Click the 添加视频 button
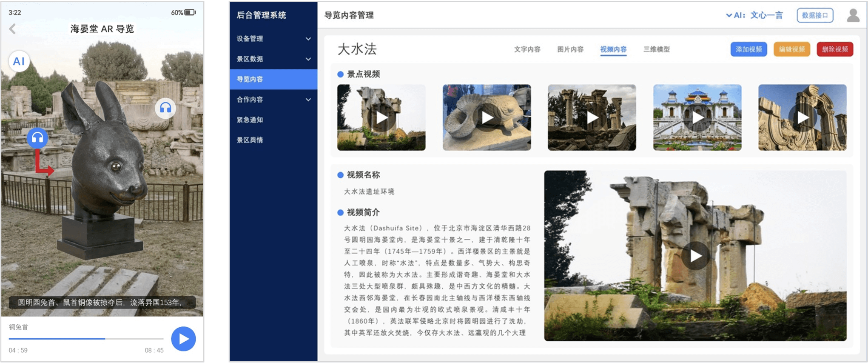The image size is (868, 363). pyautogui.click(x=748, y=49)
